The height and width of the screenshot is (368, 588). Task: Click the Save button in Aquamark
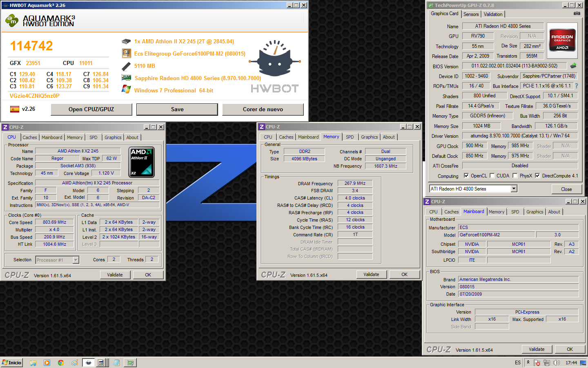coord(177,109)
